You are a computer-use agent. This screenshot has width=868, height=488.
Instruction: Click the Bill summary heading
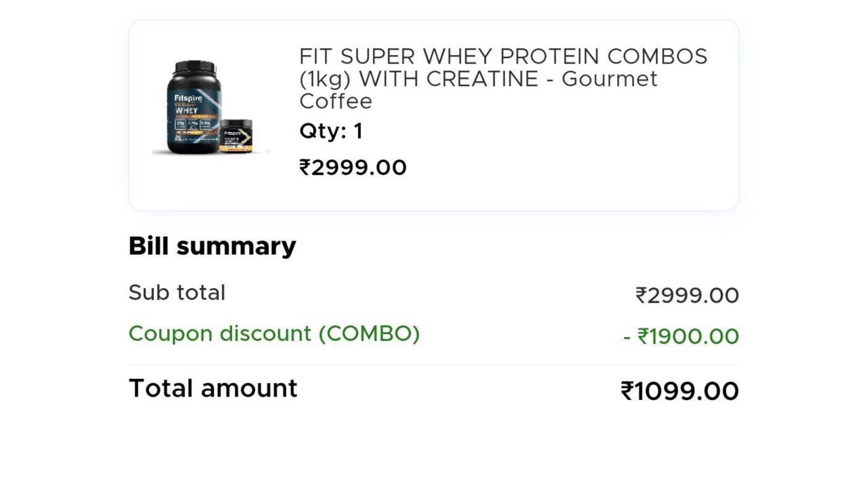(212, 246)
